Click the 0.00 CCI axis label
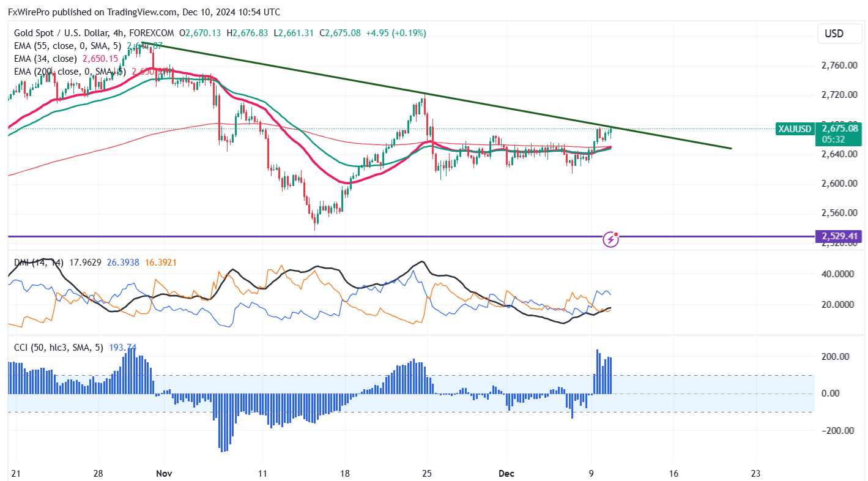Image resolution: width=868 pixels, height=481 pixels. click(x=832, y=393)
